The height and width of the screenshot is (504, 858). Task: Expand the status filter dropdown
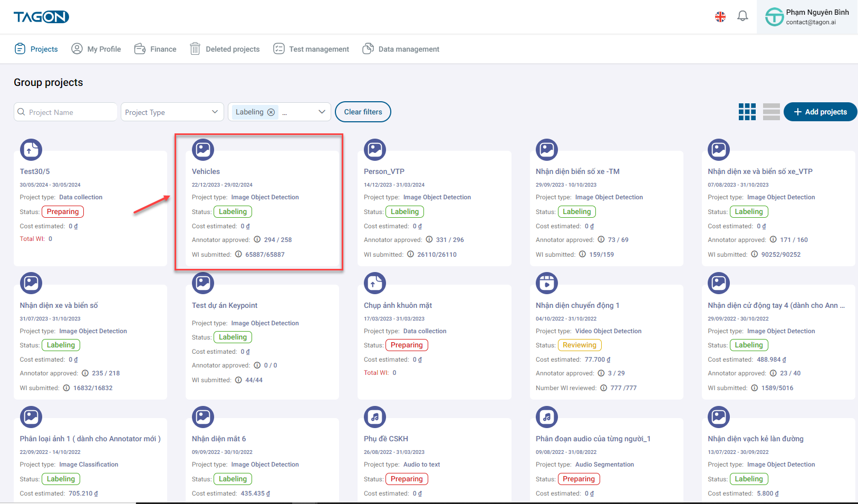pyautogui.click(x=321, y=112)
